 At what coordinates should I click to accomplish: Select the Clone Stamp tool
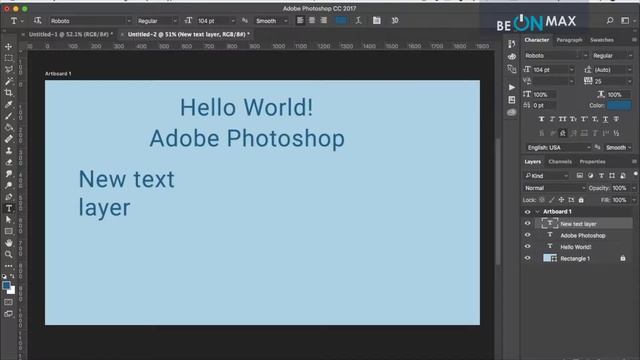[x=9, y=151]
